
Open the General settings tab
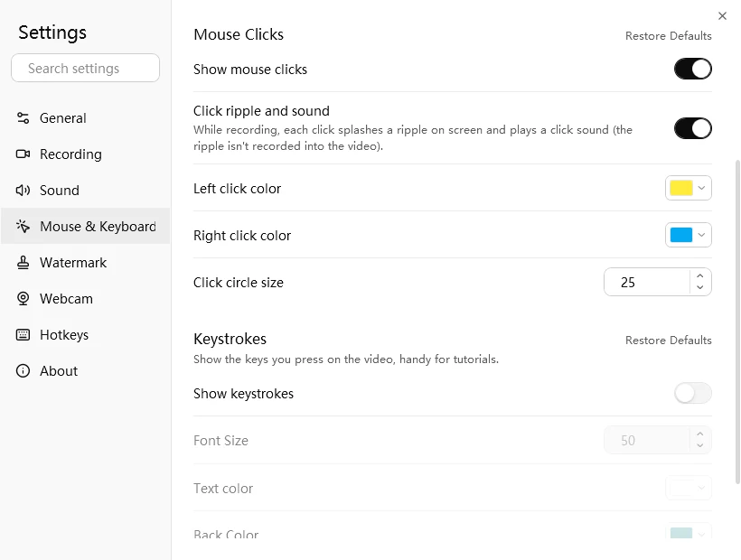point(86,117)
